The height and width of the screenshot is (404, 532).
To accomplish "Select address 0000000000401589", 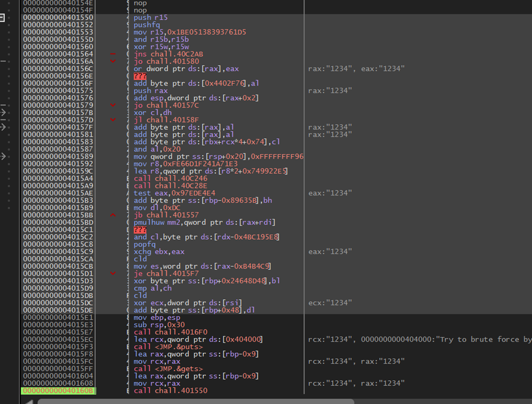I will click(58, 156).
